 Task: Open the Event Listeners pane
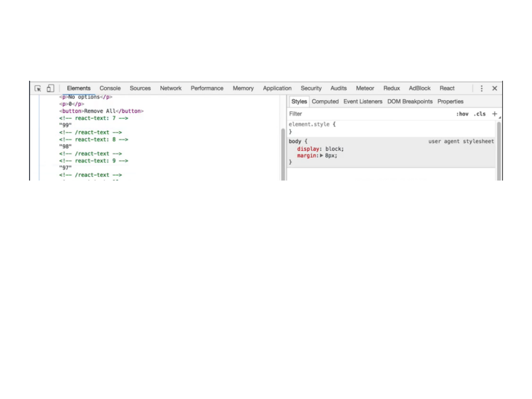[363, 102]
